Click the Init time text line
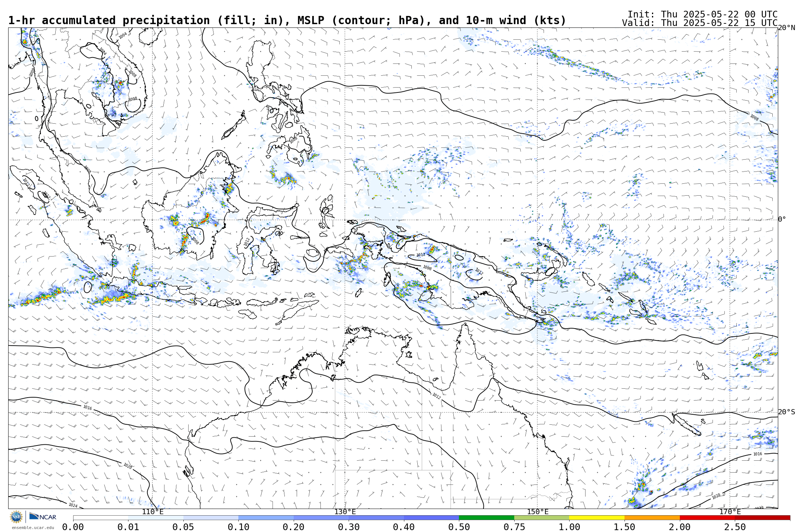 (x=702, y=14)
